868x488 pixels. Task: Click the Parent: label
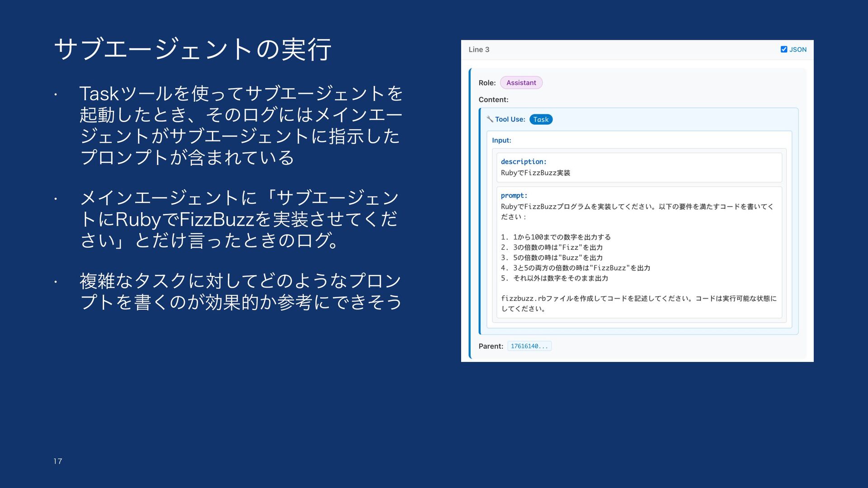[491, 346]
